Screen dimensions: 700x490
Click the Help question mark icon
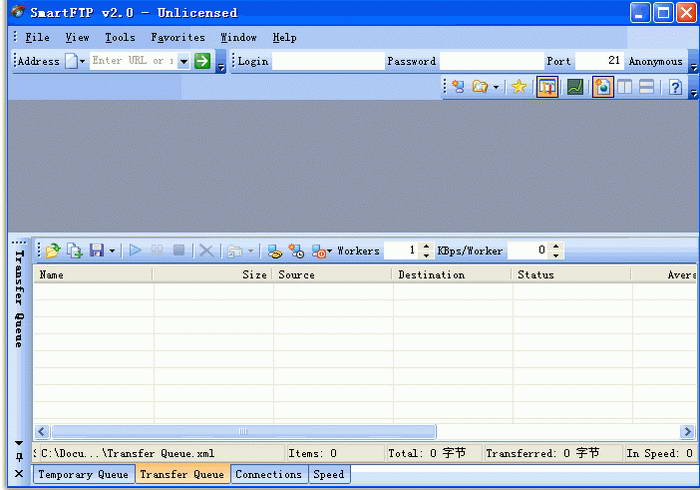(x=675, y=87)
